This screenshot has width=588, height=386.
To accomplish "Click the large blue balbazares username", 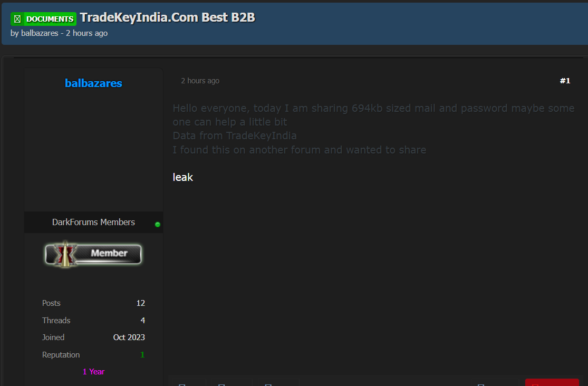I will tap(93, 83).
